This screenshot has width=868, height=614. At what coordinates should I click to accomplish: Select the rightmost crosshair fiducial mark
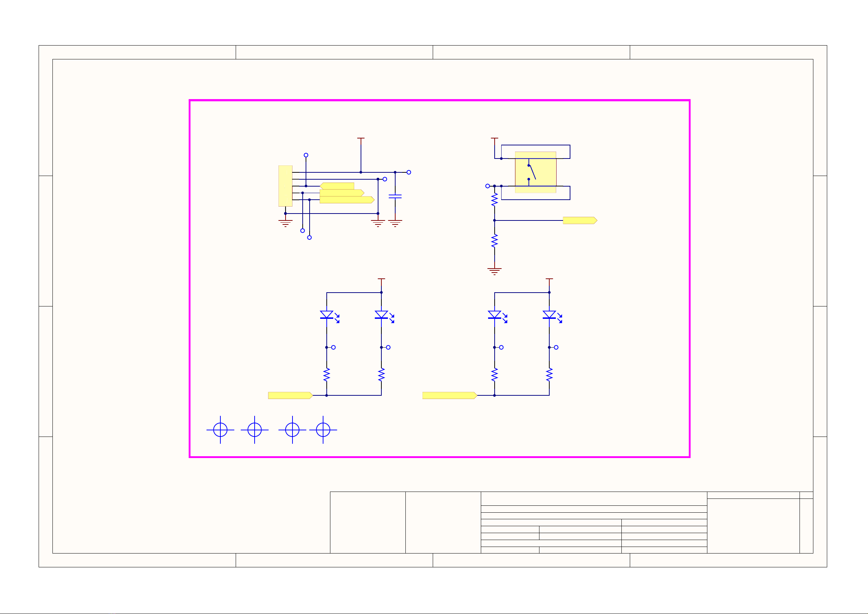click(323, 430)
